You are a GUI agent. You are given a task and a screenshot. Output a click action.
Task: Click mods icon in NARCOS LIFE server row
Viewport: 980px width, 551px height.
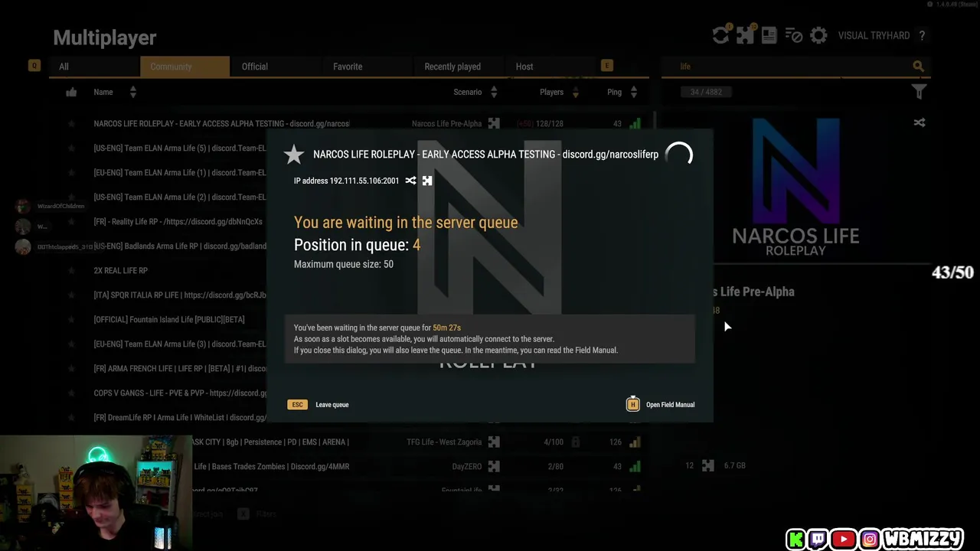click(494, 123)
